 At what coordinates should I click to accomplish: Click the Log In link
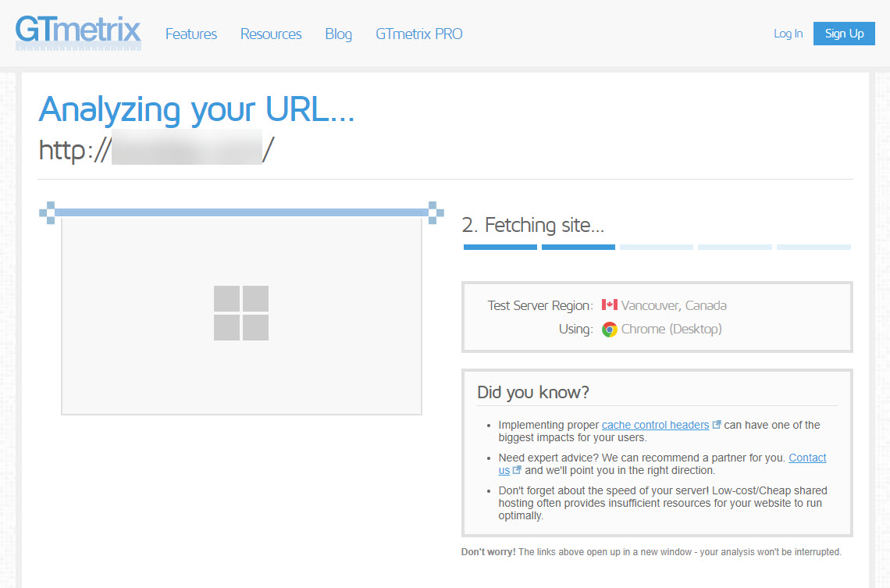coord(788,34)
